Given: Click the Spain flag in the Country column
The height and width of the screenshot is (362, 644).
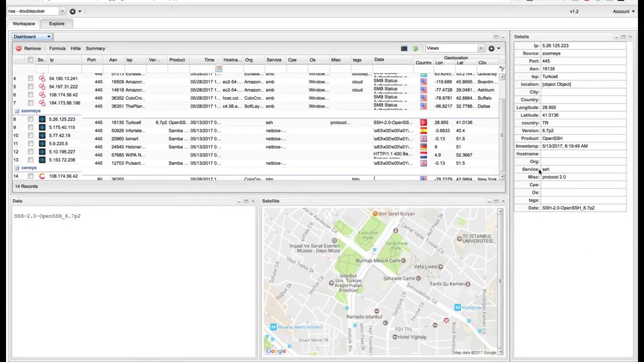Looking at the screenshot, I should (x=423, y=131).
